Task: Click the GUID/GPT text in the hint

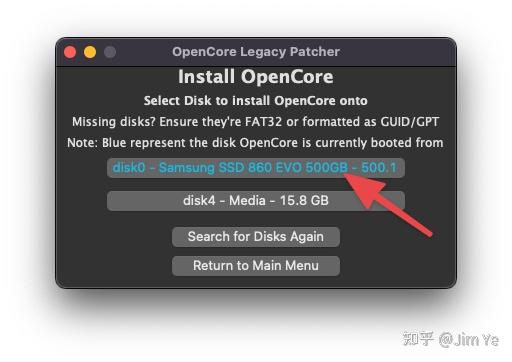Action: 410,122
